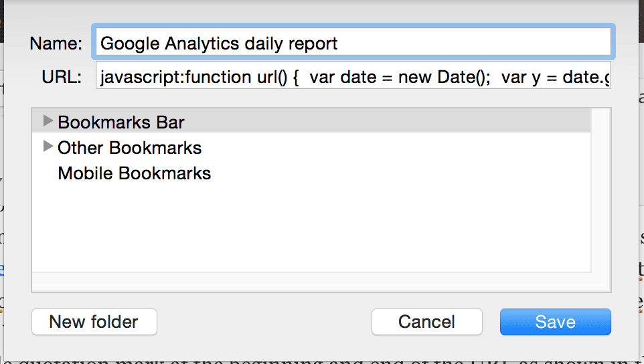Cancel the bookmark dialog

coord(426,322)
